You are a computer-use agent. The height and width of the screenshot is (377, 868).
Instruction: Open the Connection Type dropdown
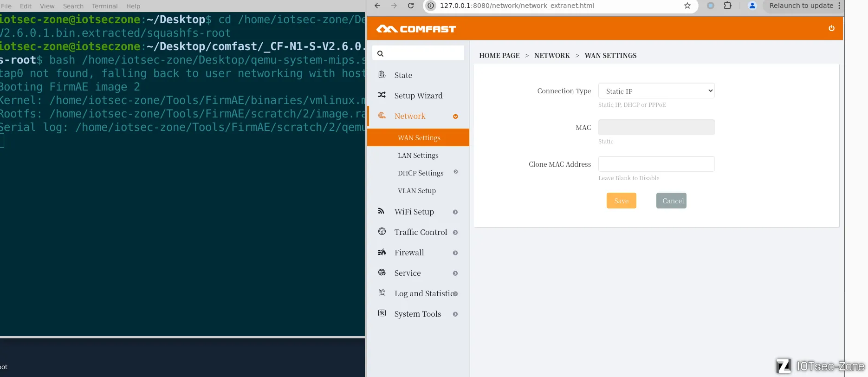click(656, 91)
